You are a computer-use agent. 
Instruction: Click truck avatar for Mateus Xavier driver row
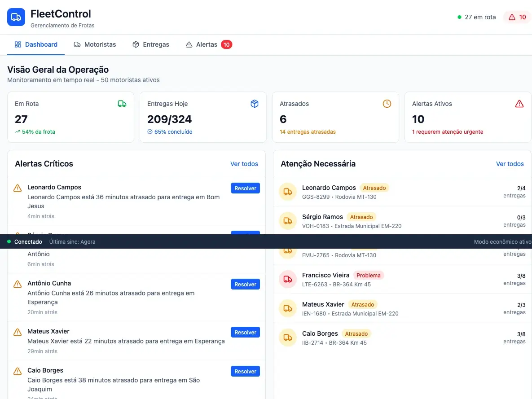pos(288,308)
